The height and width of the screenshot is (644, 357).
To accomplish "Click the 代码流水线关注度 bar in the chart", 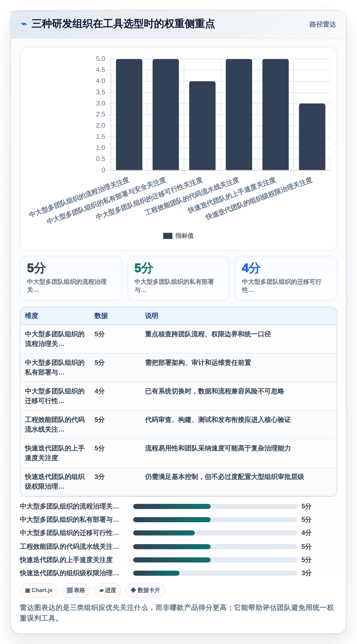I will [x=239, y=115].
